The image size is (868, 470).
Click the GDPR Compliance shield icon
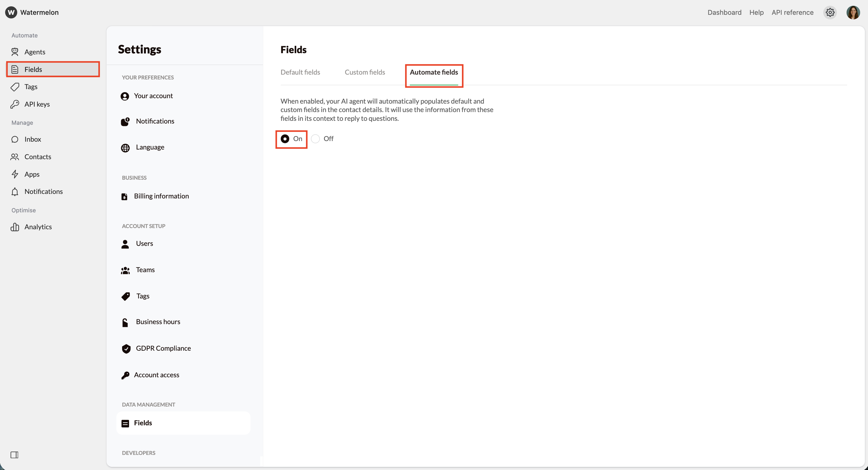click(x=126, y=349)
